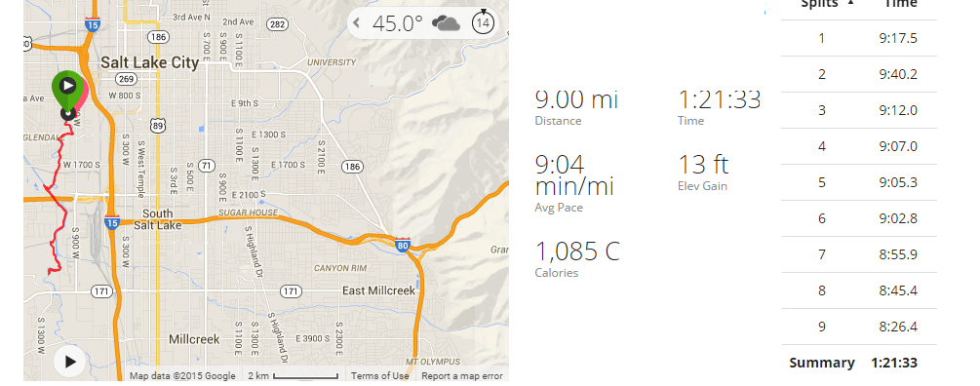Select split 5 row with 9:05.3
The height and width of the screenshot is (386, 980).
(859, 182)
